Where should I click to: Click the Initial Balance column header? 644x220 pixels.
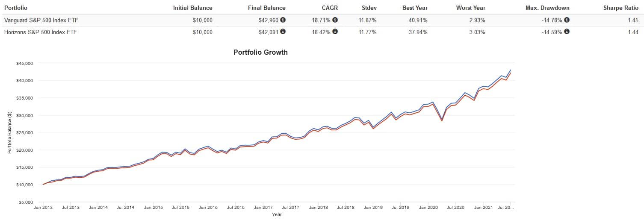click(192, 8)
